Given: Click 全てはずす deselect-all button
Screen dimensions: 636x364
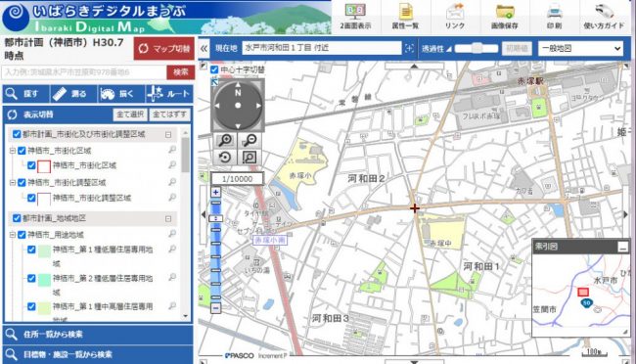Looking at the screenshot, I should [169, 114].
